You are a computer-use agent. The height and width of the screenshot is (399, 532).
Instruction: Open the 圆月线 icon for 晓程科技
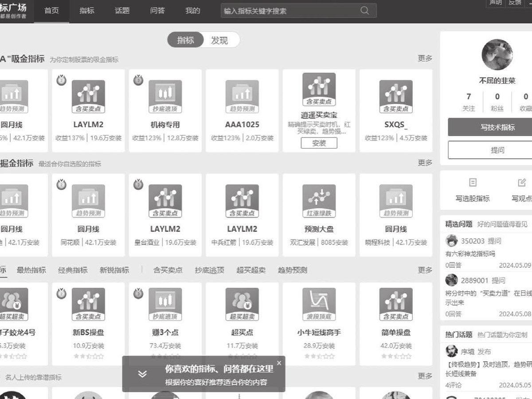tap(396, 201)
